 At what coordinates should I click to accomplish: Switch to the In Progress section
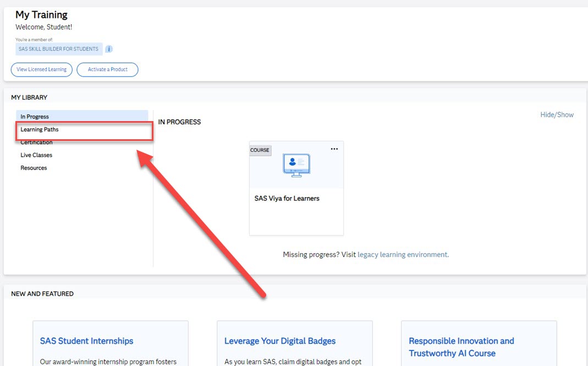34,116
